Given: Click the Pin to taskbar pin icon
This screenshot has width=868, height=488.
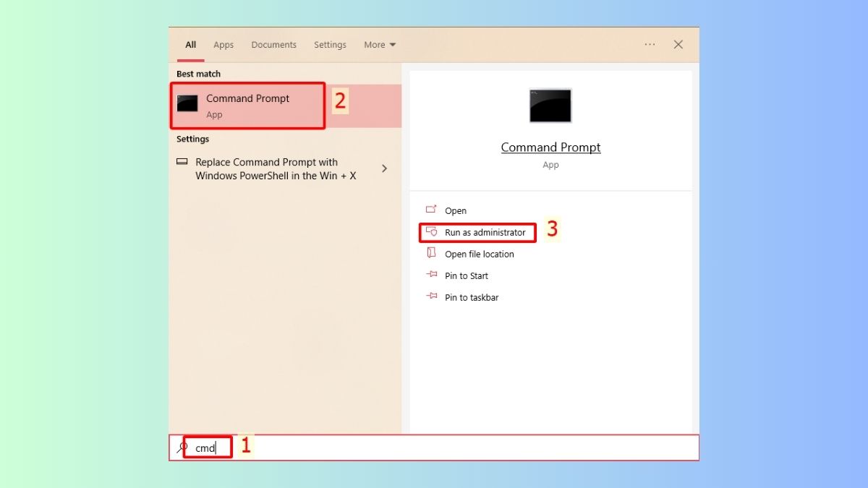Looking at the screenshot, I should [432, 296].
